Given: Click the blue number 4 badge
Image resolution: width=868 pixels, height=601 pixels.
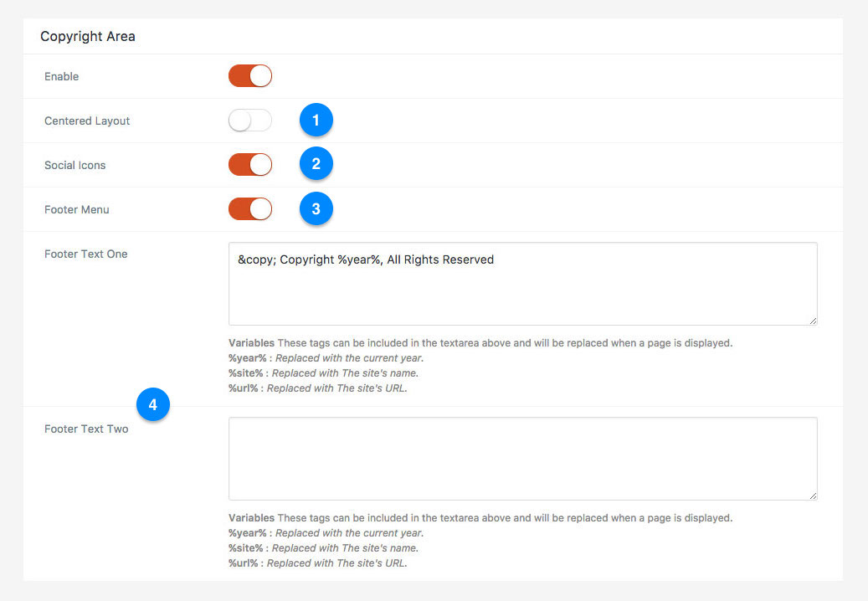Looking at the screenshot, I should [153, 404].
